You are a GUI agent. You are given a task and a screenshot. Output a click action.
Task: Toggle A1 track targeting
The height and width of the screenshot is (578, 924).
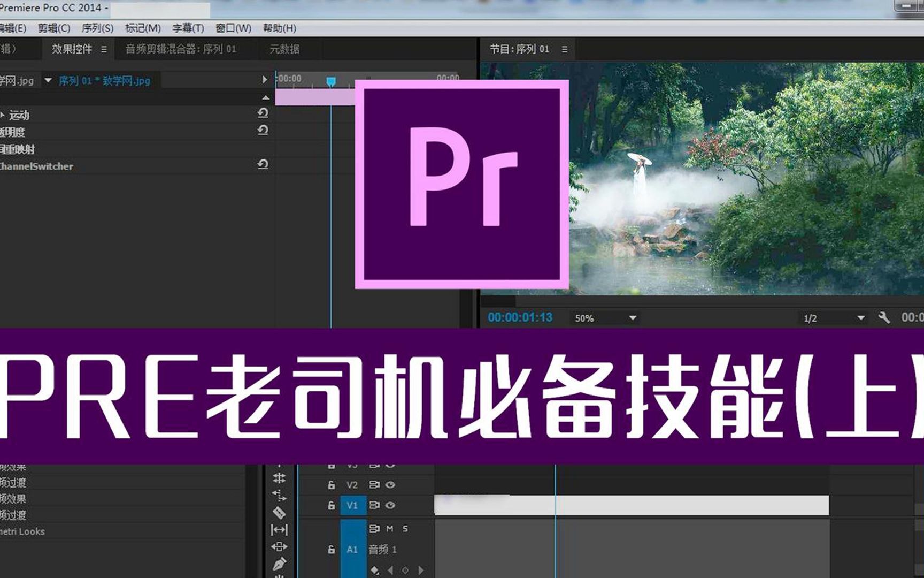coord(352,549)
